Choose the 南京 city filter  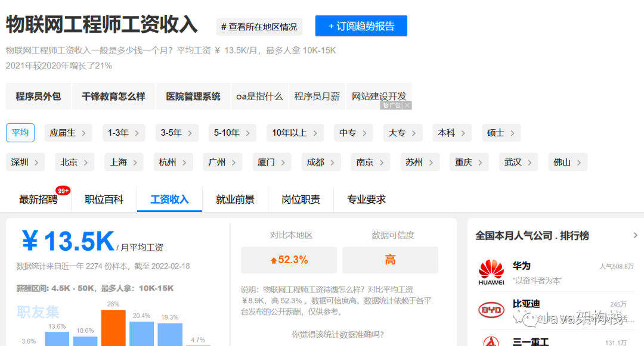tap(370, 163)
